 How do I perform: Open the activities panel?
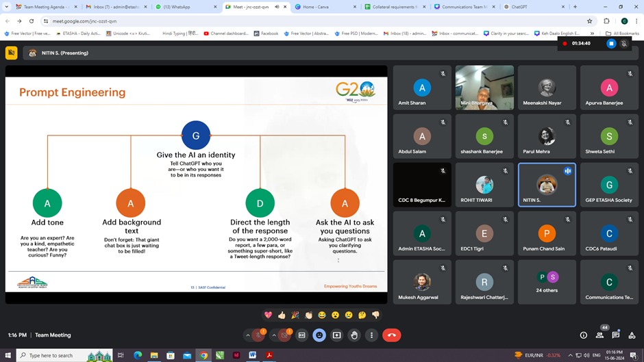(x=632, y=335)
